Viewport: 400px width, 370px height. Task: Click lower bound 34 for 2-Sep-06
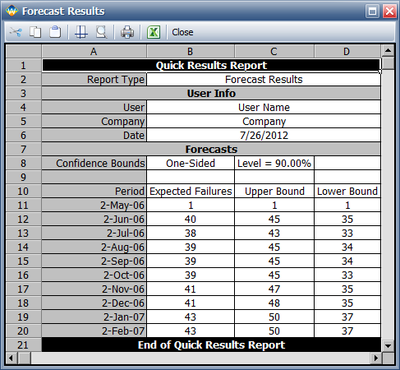pyautogui.click(x=347, y=261)
